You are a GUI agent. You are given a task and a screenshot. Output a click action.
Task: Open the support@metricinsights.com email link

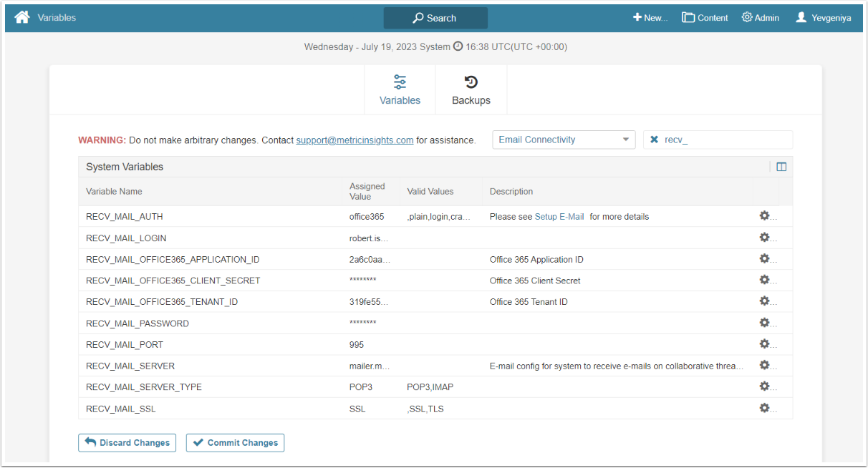click(x=355, y=140)
